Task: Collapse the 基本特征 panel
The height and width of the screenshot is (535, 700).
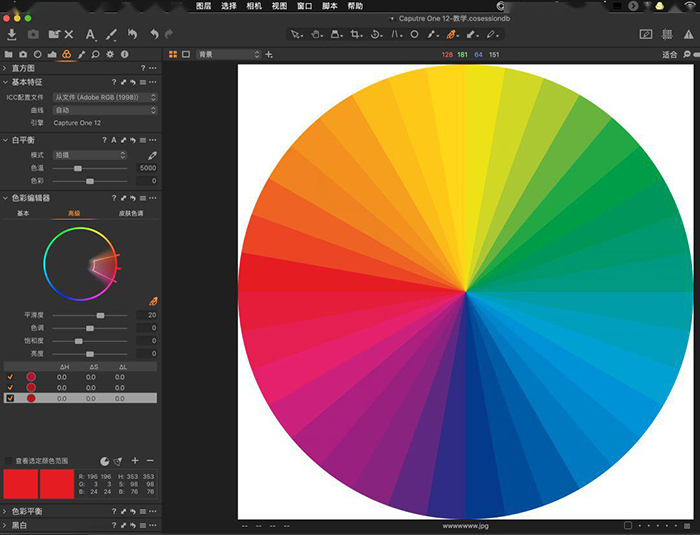Action: click(5, 82)
